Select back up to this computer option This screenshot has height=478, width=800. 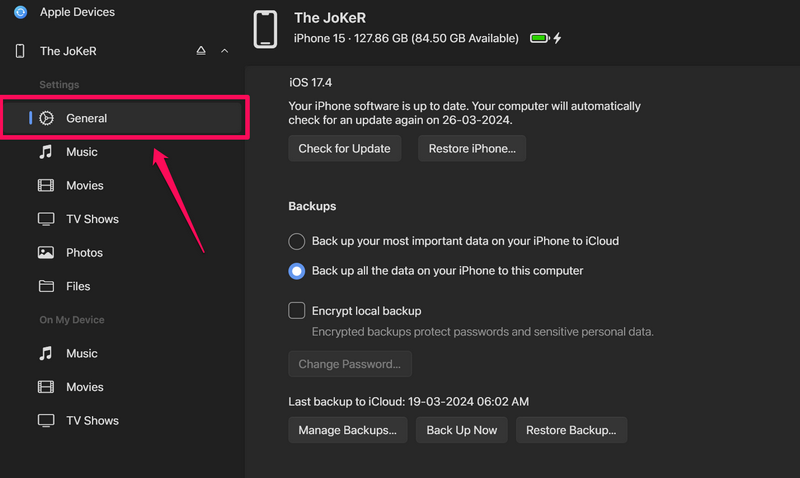(x=297, y=271)
